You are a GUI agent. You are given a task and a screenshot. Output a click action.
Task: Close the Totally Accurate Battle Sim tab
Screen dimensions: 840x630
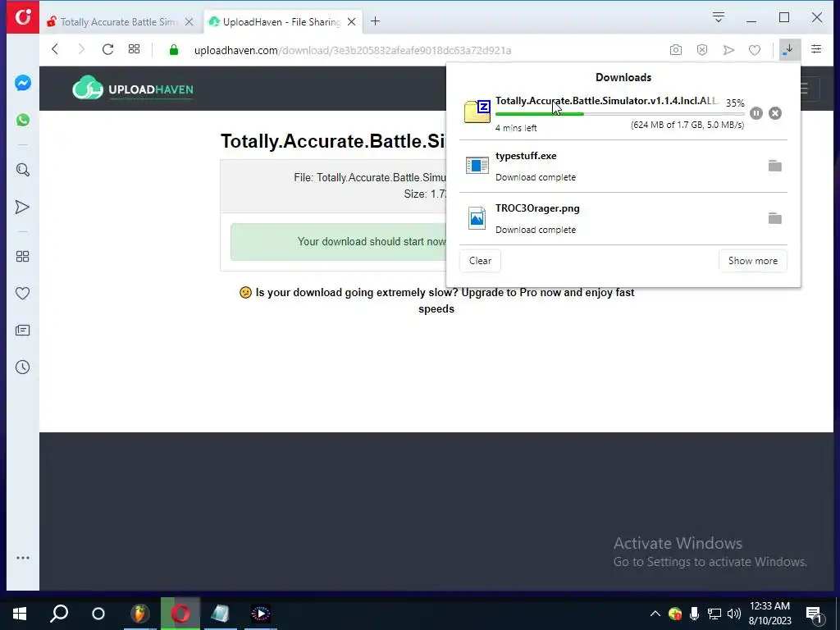coord(189,22)
